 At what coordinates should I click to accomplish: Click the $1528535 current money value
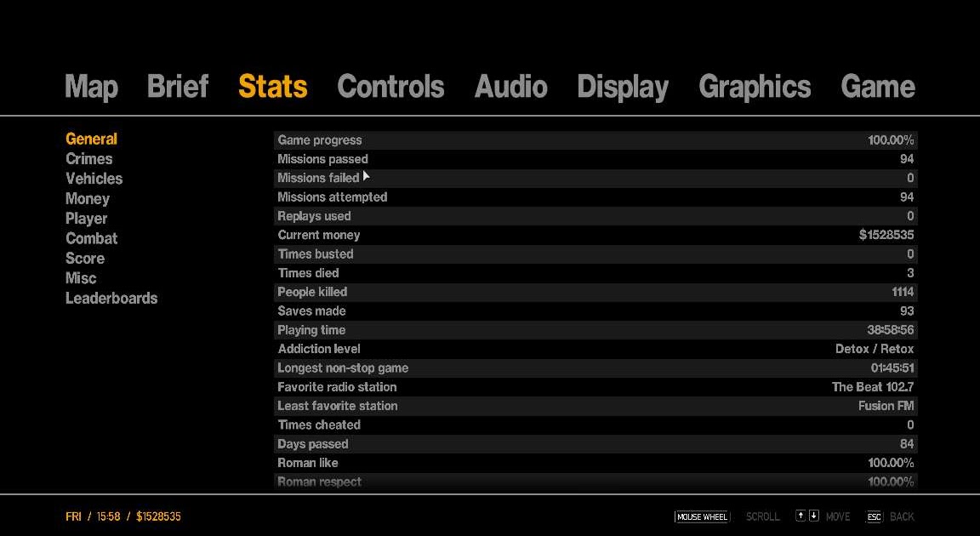point(886,235)
